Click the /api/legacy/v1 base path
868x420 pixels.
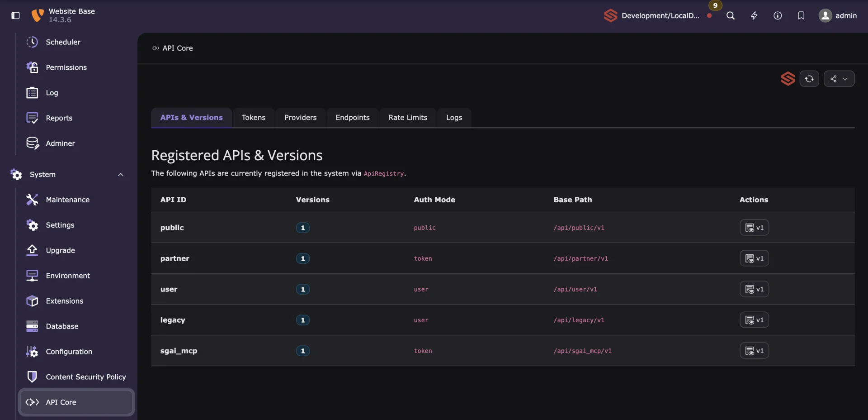point(579,320)
